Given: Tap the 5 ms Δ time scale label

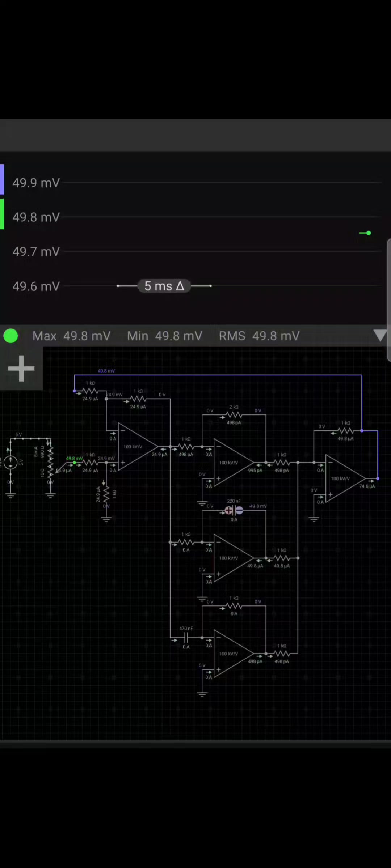Looking at the screenshot, I should pyautogui.click(x=164, y=286).
